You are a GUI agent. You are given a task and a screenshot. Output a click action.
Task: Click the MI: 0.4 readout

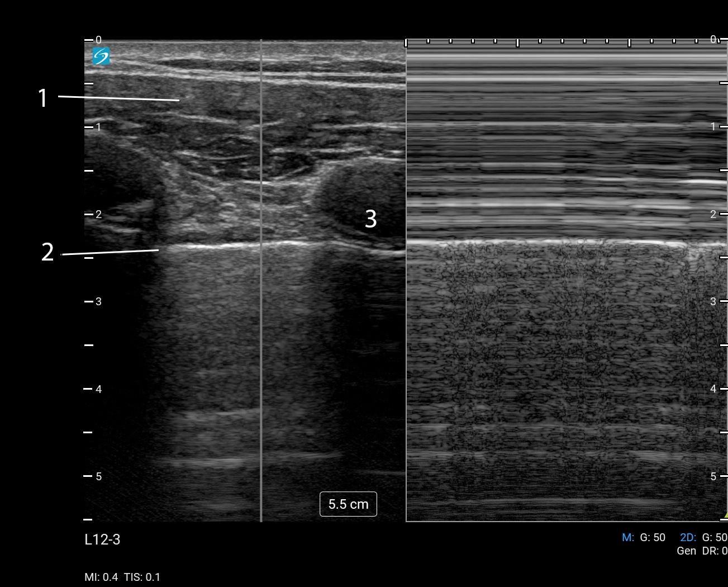(x=101, y=577)
